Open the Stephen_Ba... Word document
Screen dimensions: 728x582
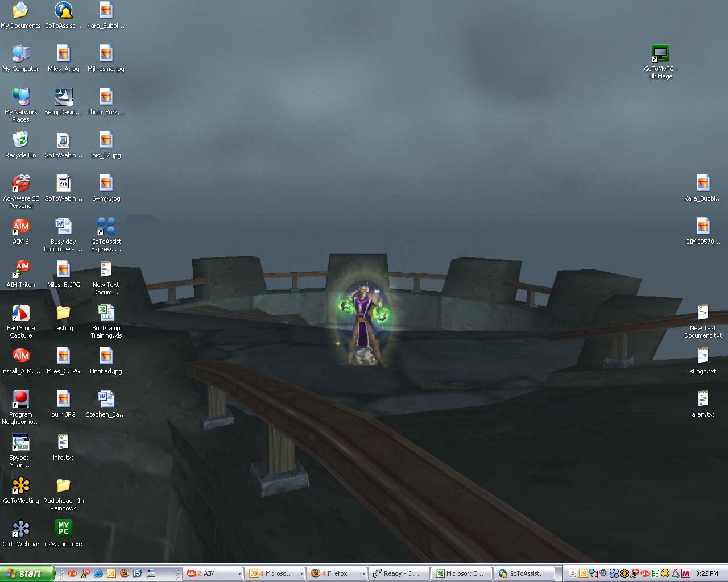106,404
